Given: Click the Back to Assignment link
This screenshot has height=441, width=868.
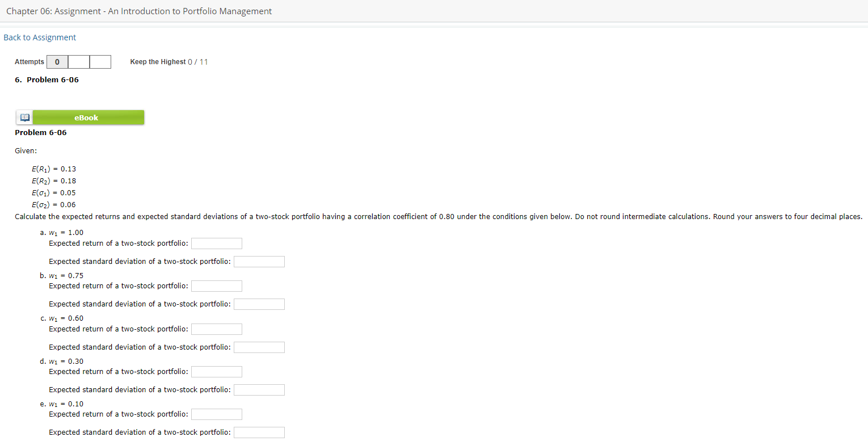Looking at the screenshot, I should [x=39, y=37].
